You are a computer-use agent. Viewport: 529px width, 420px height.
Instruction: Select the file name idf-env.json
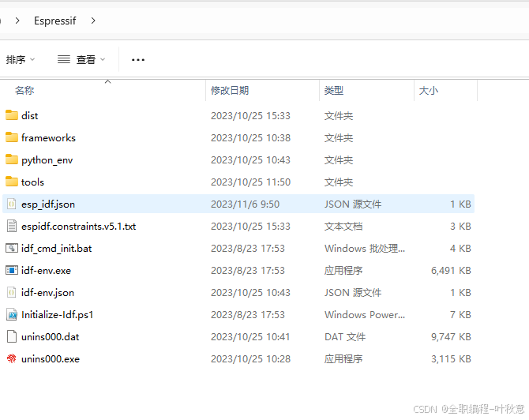47,293
